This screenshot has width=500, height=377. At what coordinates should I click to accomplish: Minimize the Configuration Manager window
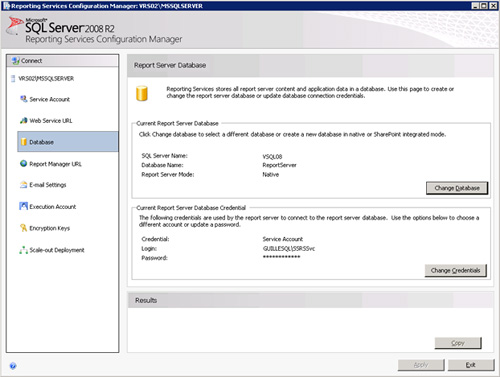click(x=476, y=6)
